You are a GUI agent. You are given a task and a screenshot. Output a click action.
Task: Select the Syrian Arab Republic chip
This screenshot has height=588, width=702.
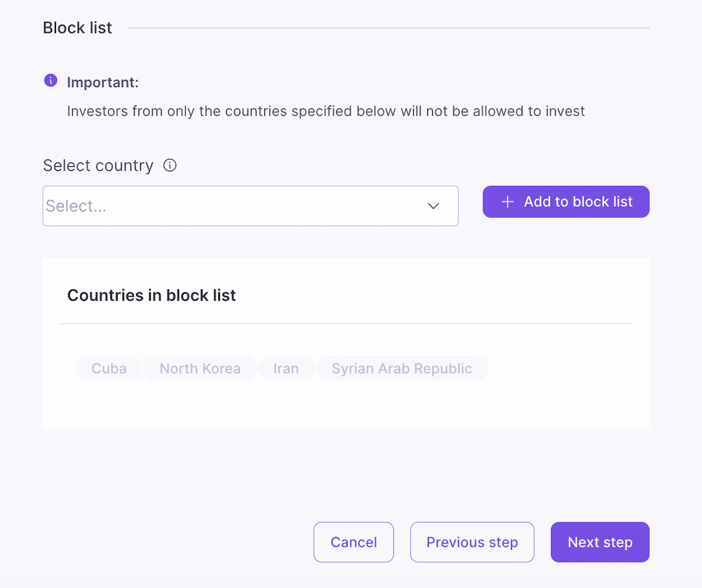tap(401, 369)
